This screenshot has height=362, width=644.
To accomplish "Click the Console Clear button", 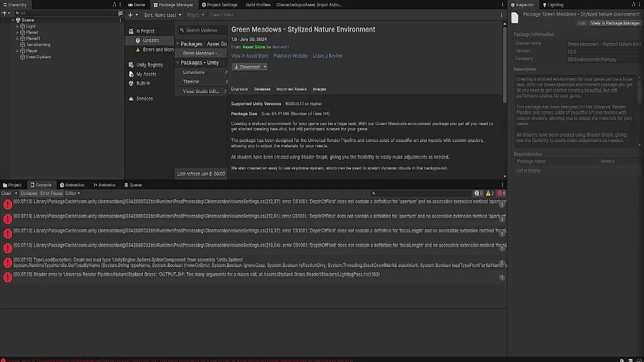I will tap(7, 193).
